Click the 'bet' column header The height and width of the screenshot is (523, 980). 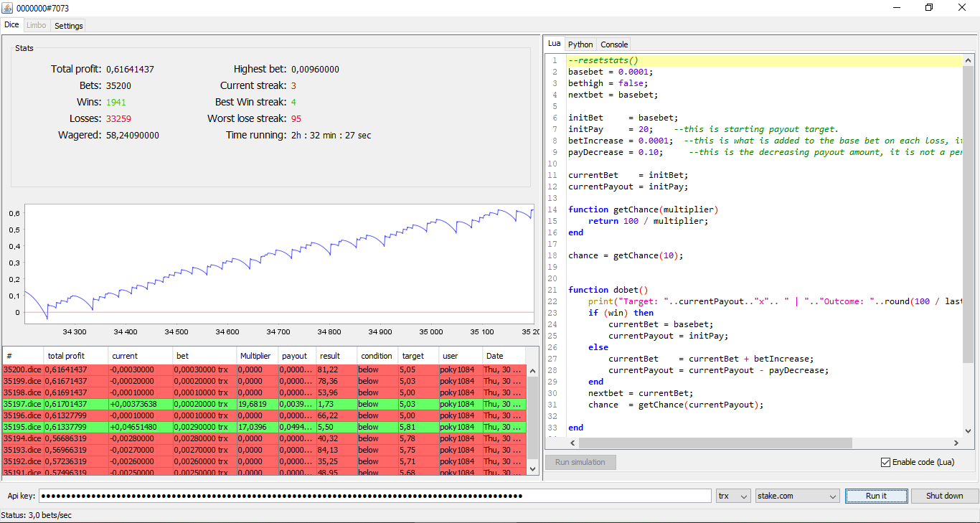pos(205,356)
